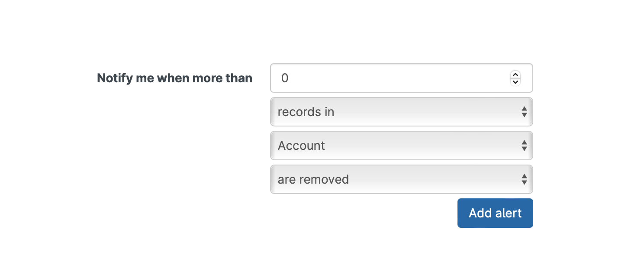644x259 pixels.
Task: Increase threshold with the stepper up arrow
Action: point(515,74)
